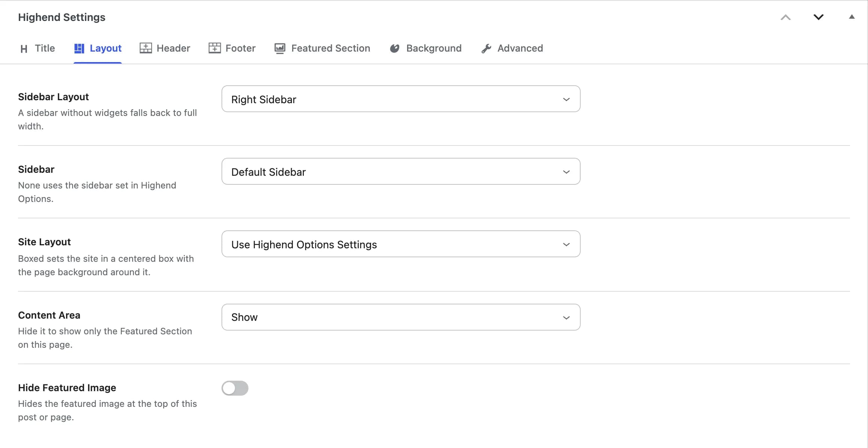The width and height of the screenshot is (868, 448).
Task: Move Highend Settings panel up
Action: click(786, 17)
